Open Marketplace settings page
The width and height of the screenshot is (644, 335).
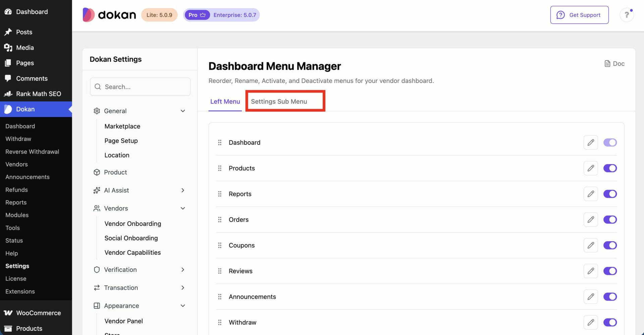pyautogui.click(x=122, y=126)
